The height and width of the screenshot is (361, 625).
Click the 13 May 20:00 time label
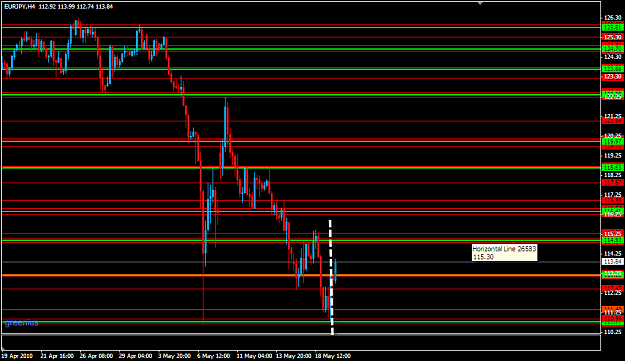pos(293,356)
